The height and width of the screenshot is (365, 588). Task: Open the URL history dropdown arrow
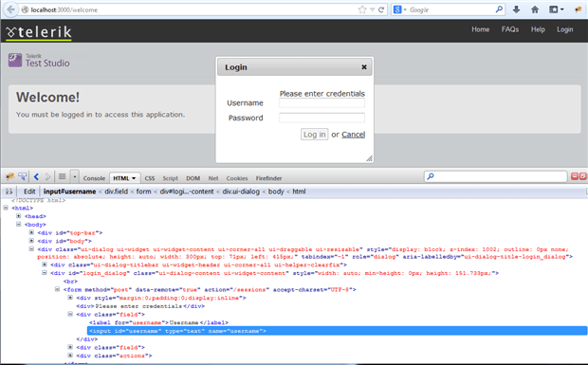(x=372, y=9)
